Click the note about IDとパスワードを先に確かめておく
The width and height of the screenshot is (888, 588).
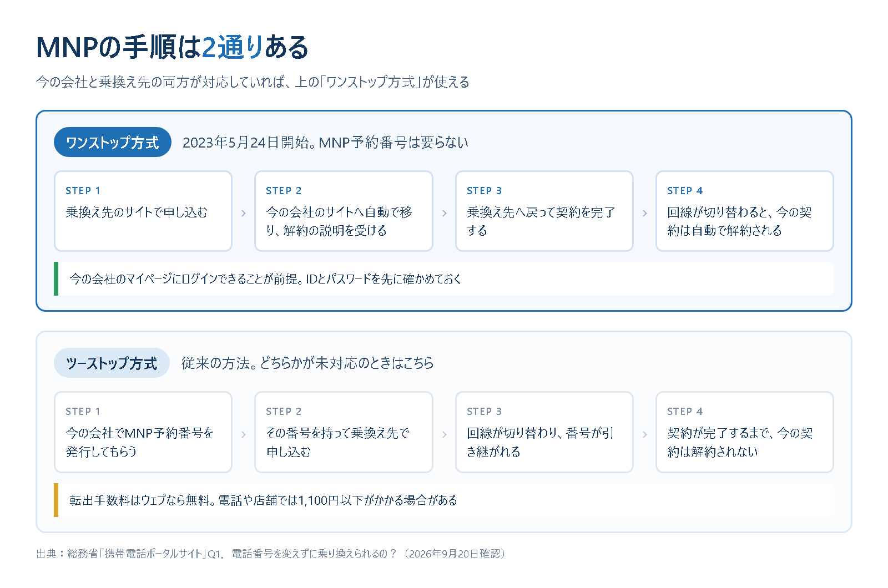[444, 279]
